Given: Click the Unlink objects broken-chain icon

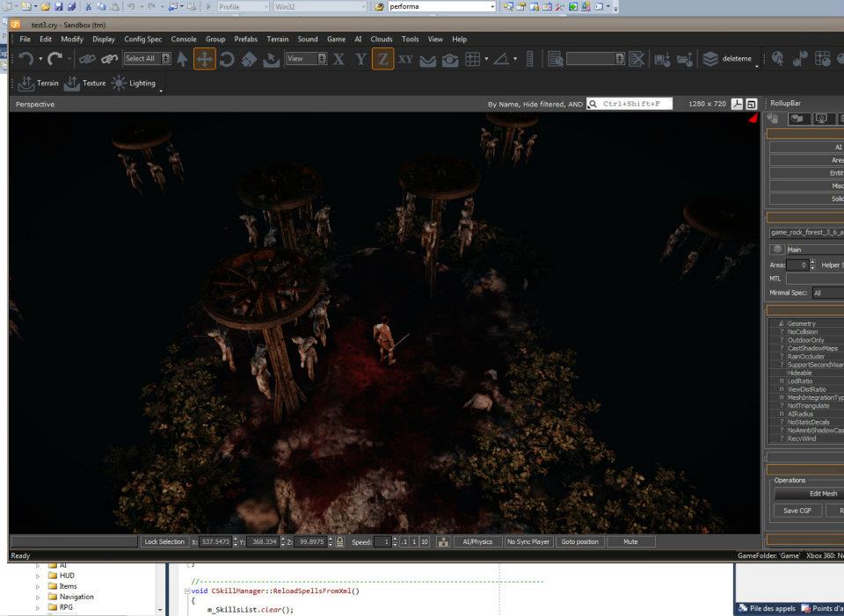Looking at the screenshot, I should coord(109,59).
